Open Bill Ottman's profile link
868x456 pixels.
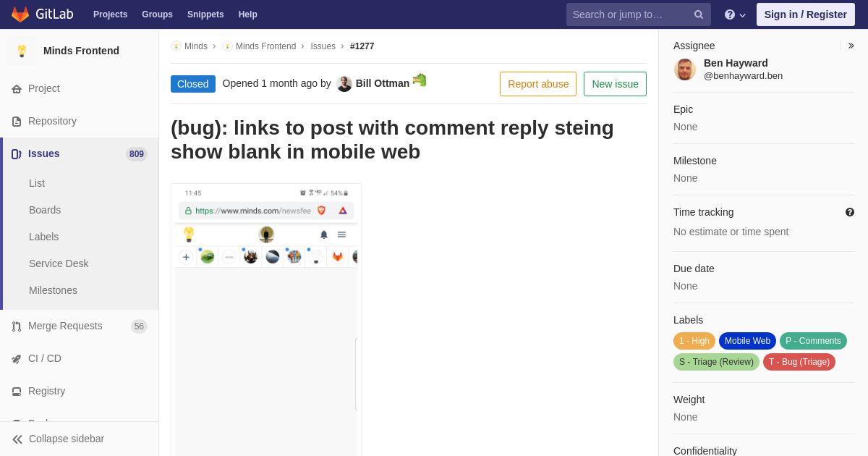[x=383, y=83]
